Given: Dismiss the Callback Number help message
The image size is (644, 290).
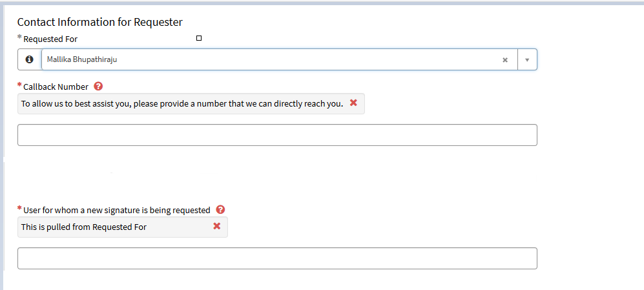Looking at the screenshot, I should 353,103.
